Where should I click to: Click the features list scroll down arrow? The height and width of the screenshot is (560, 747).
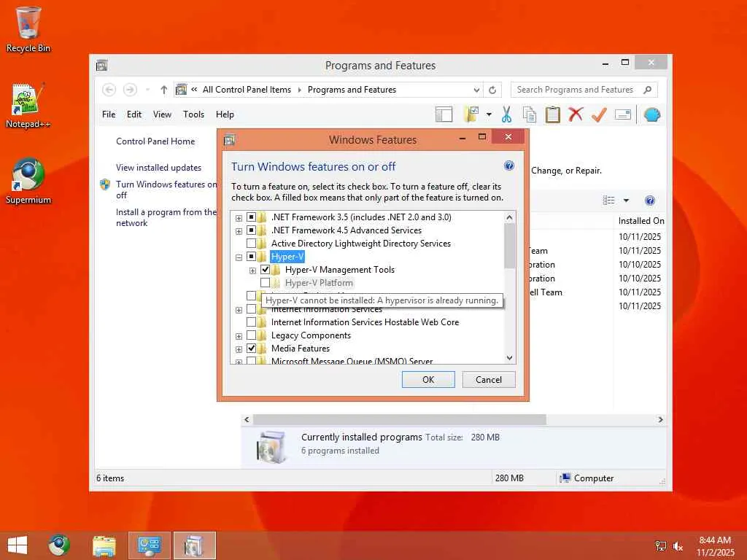[509, 357]
